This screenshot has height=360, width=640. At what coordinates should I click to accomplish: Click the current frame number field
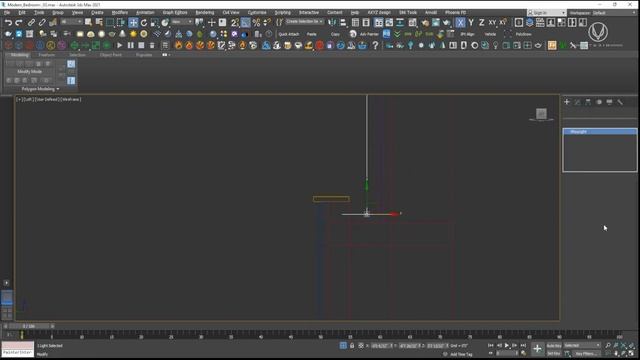click(506, 353)
